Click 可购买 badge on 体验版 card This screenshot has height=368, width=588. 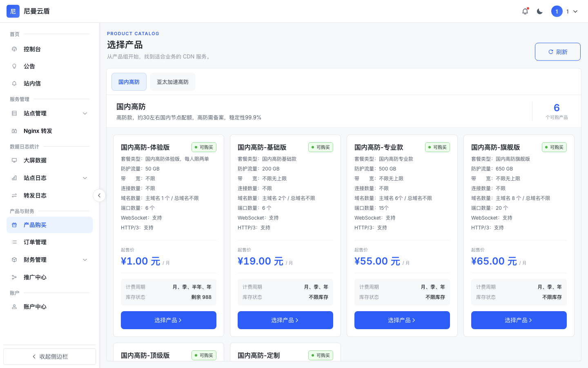(x=204, y=147)
